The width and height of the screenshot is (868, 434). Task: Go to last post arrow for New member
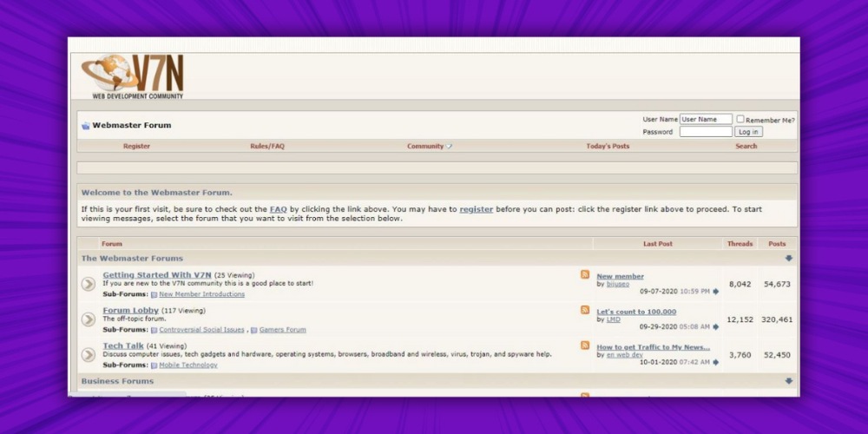tap(716, 292)
